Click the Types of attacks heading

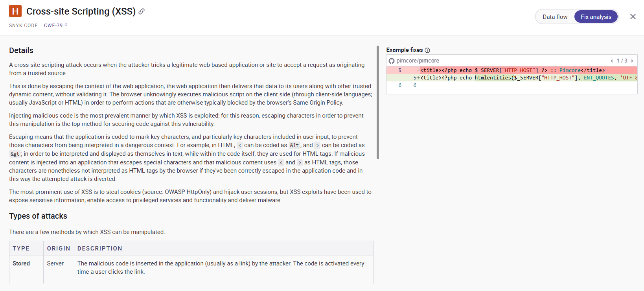[x=38, y=216]
